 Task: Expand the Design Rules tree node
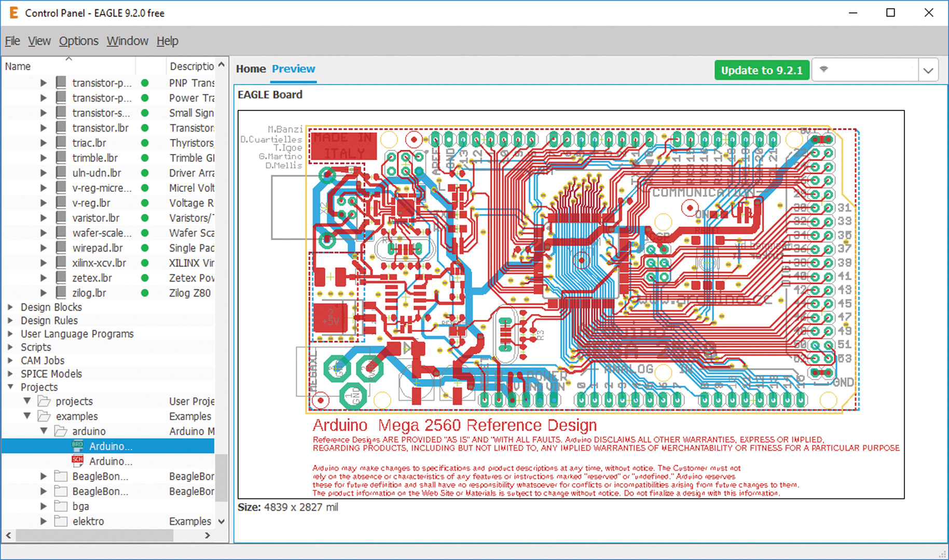click(10, 320)
